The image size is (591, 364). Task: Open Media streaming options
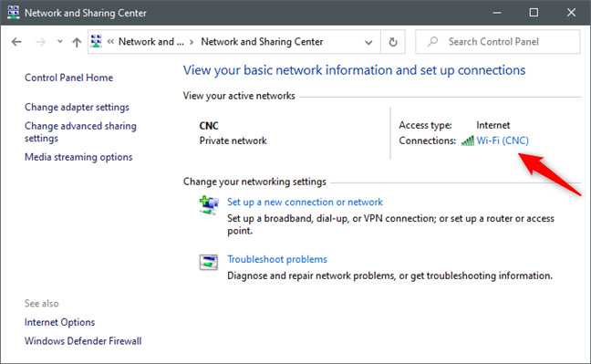78,157
